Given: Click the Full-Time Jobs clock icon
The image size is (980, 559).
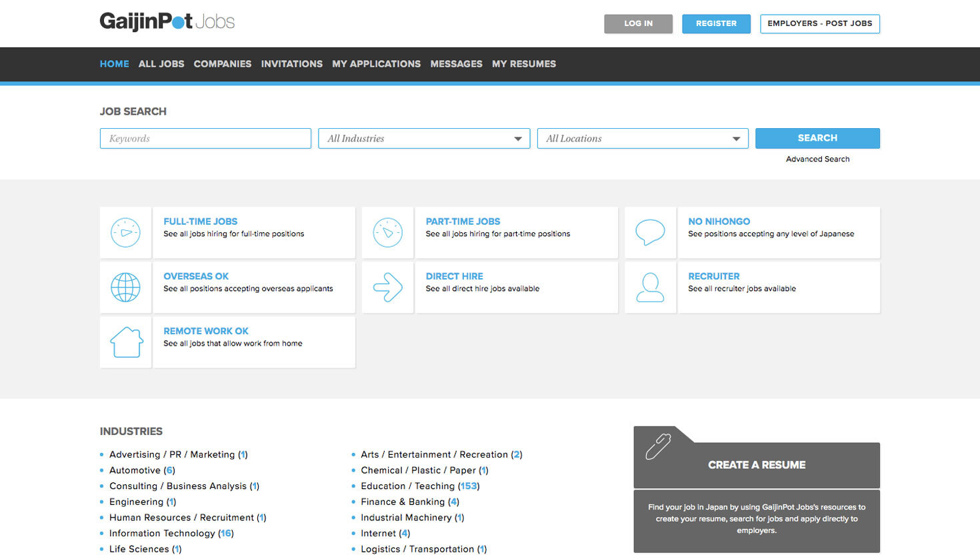Looking at the screenshot, I should coord(125,233).
